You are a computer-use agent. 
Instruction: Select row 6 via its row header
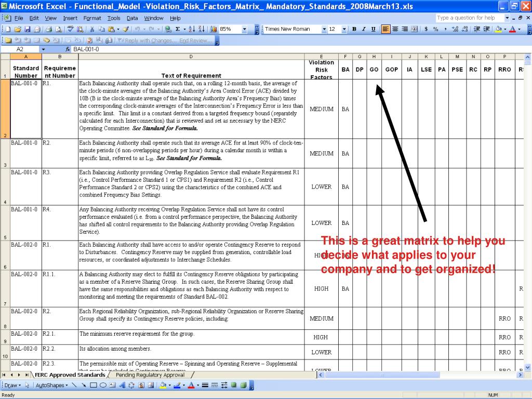pos(5,256)
